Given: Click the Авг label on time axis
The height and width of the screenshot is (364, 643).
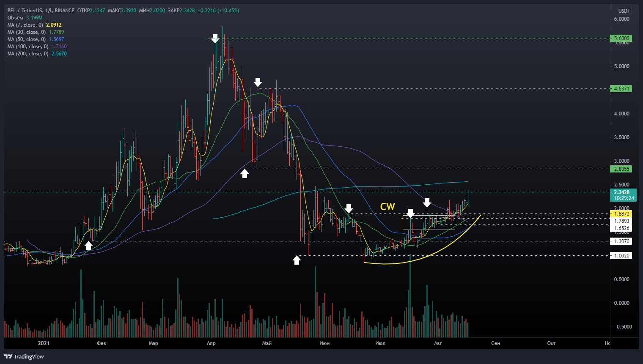Looking at the screenshot, I should tap(438, 343).
